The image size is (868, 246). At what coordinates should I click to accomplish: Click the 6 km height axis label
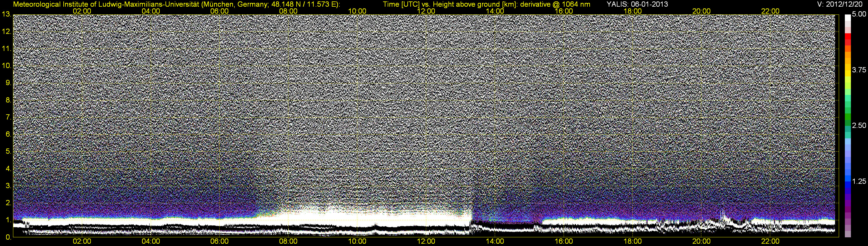[x=8, y=135]
